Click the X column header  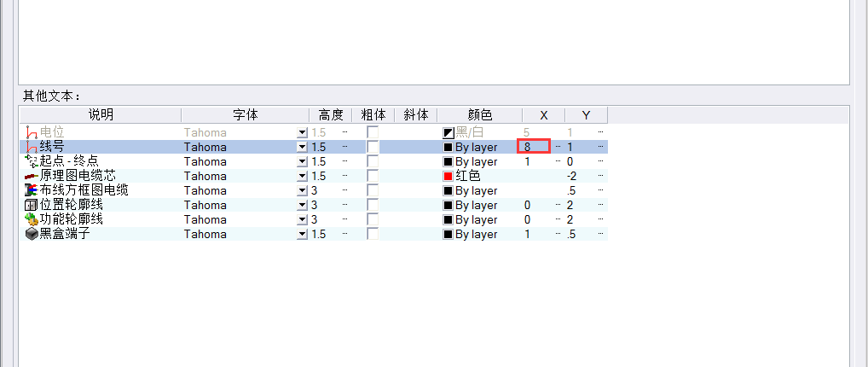(544, 114)
